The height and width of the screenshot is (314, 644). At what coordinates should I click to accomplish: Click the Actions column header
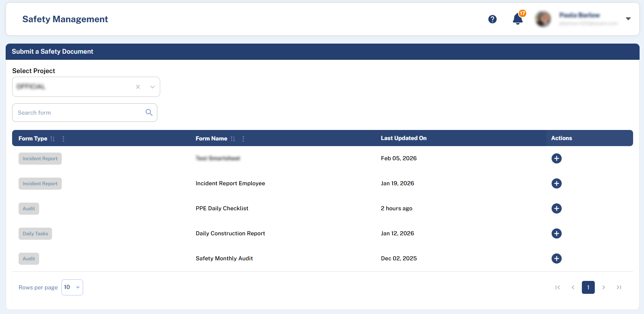[x=562, y=138]
